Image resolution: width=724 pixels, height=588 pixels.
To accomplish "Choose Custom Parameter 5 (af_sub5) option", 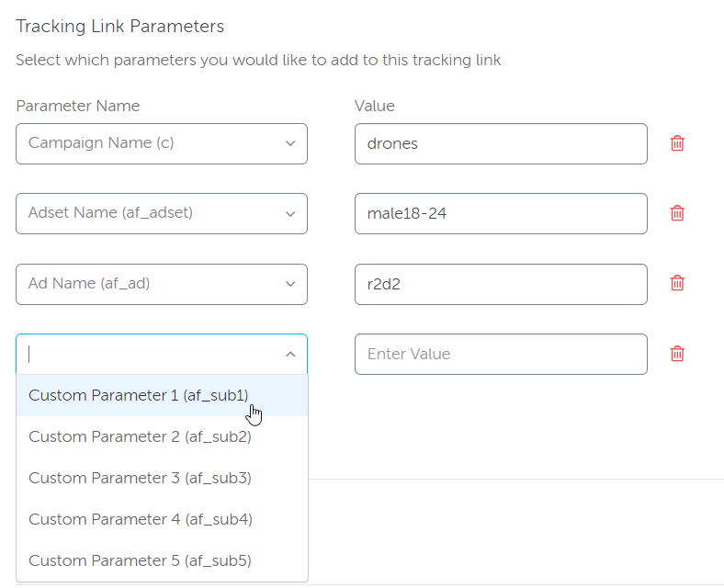I will 140,560.
